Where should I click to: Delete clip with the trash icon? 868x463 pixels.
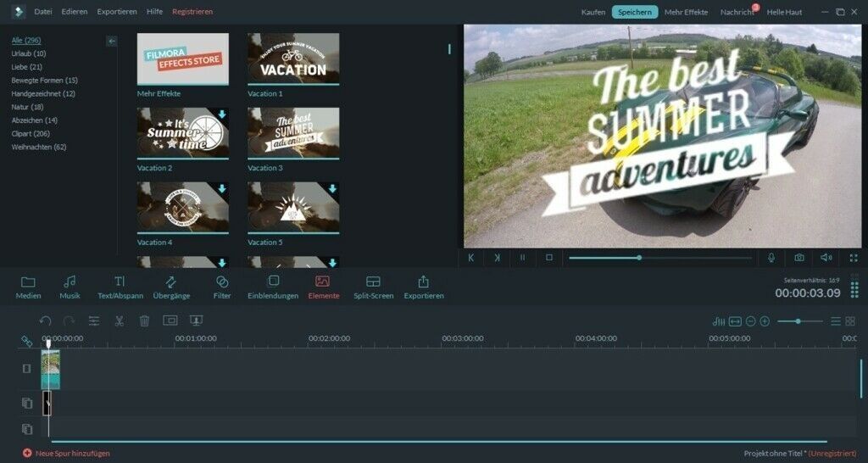(144, 321)
